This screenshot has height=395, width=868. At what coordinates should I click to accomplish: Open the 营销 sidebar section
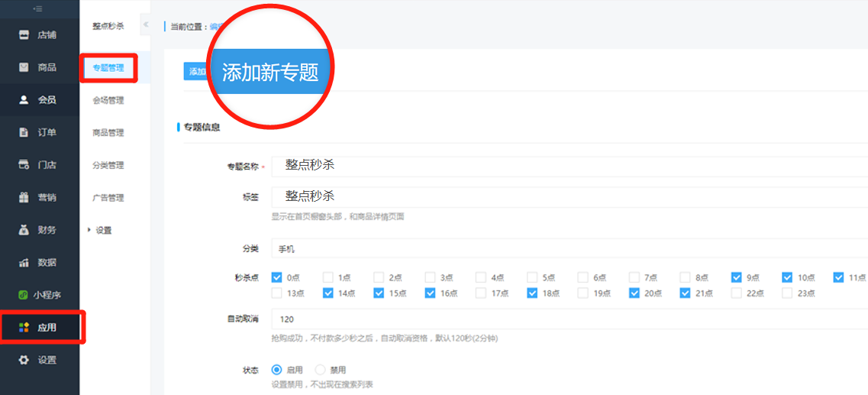point(40,197)
